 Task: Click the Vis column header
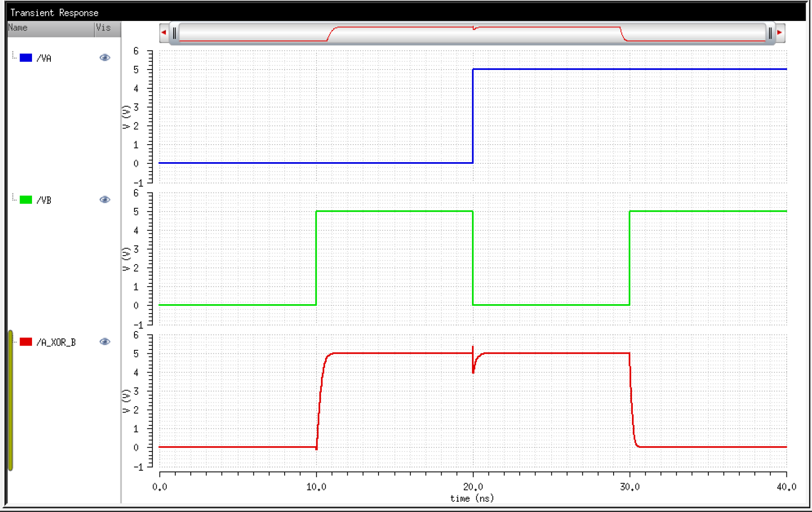pos(108,29)
